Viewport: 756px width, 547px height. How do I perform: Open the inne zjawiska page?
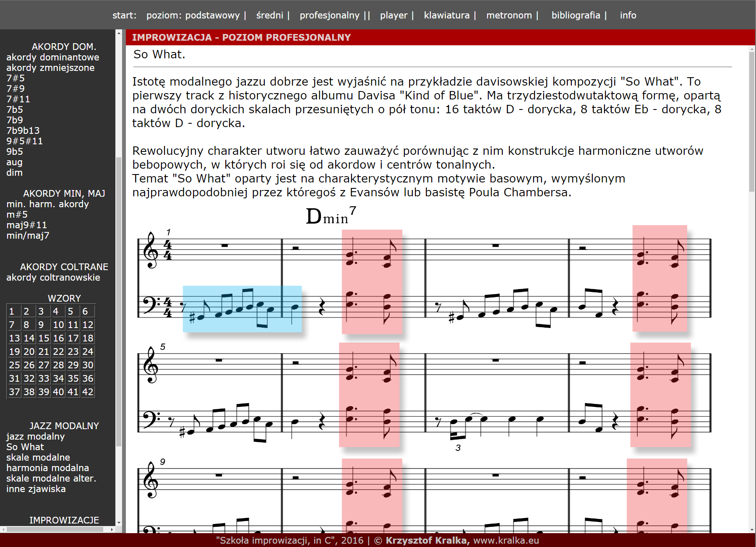point(36,489)
